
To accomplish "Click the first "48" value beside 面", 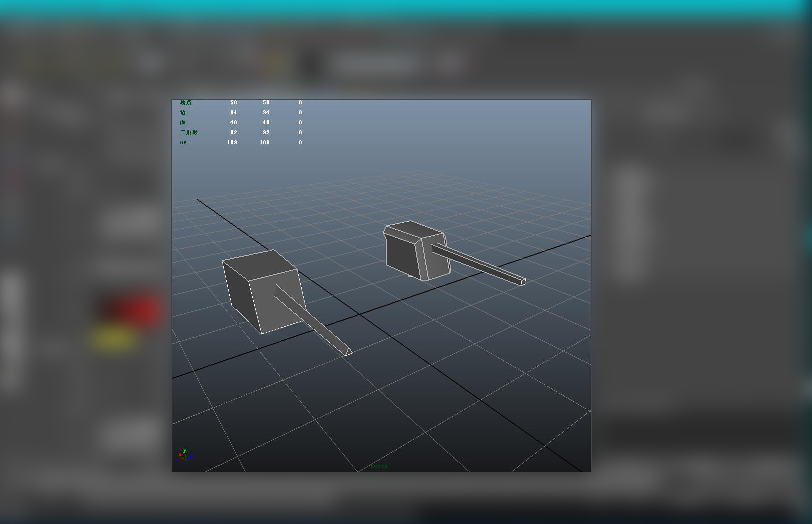I will point(234,122).
